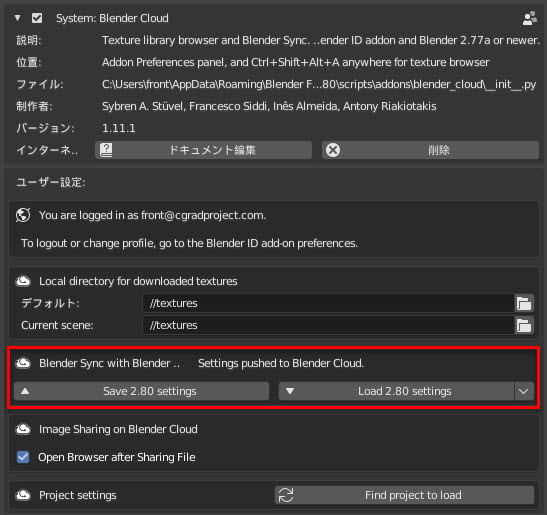Click the Ctrl+Shift+Alt+A location text
This screenshot has height=515, width=547.
pos(295,62)
